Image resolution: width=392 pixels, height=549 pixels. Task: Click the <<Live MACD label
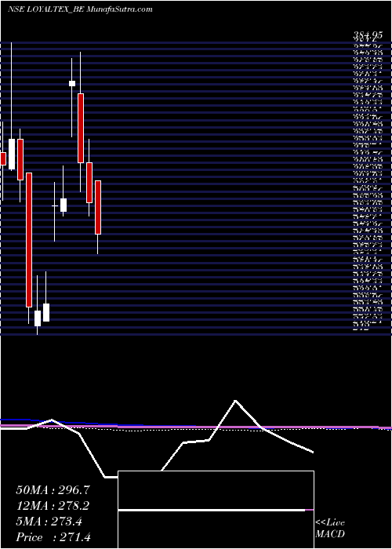(x=330, y=529)
